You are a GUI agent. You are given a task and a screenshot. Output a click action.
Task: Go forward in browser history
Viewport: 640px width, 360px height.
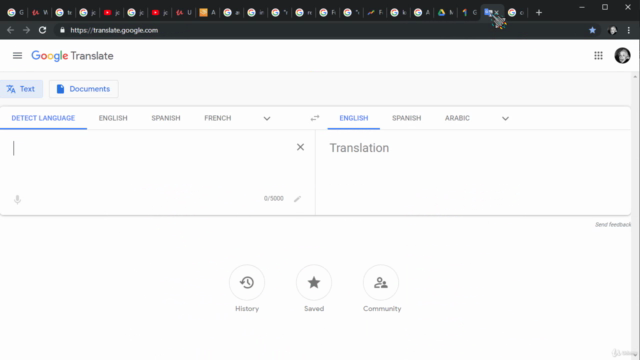[26, 30]
